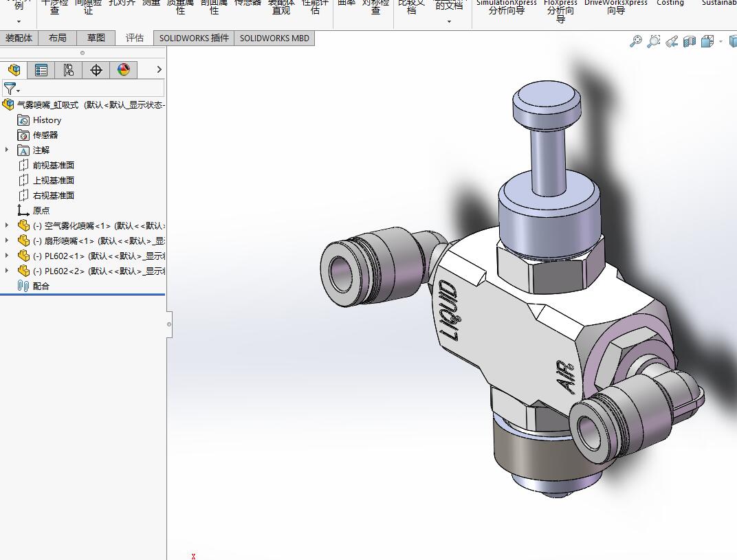Select the 扇形喷嘴<1> component row

click(x=91, y=241)
